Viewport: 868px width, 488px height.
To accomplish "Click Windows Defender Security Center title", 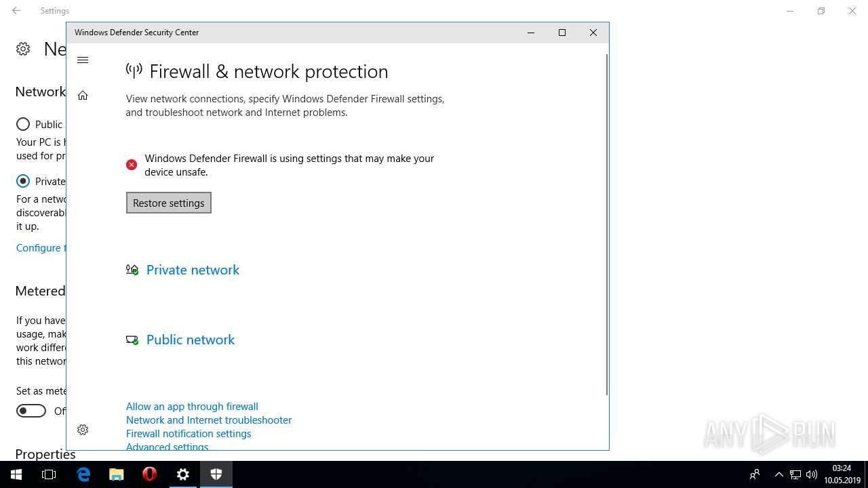I will pyautogui.click(x=137, y=33).
